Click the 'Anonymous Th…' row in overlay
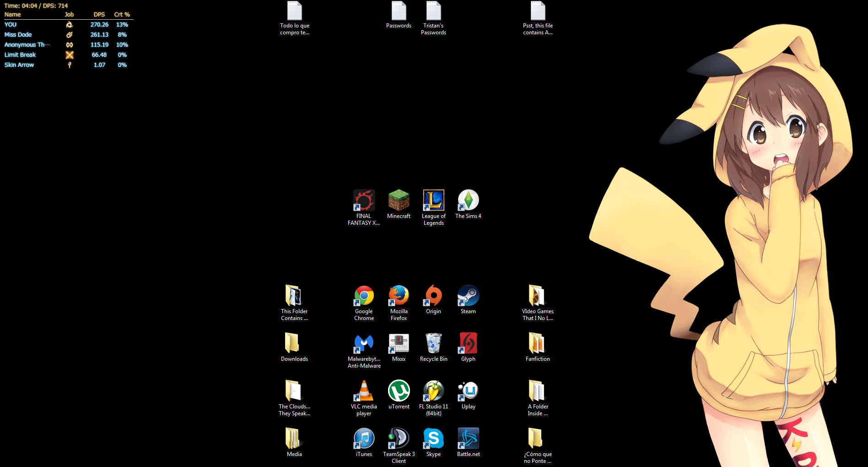This screenshot has height=467, width=868. tap(68, 45)
